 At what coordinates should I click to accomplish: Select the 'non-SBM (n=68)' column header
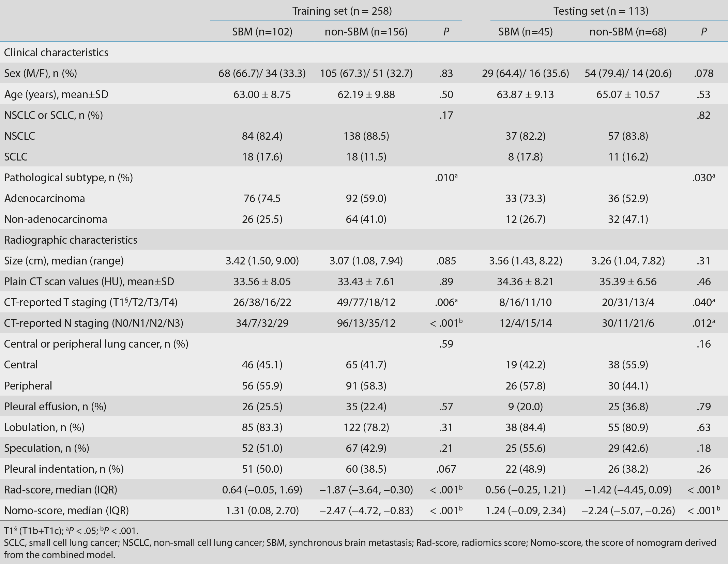tap(628, 32)
